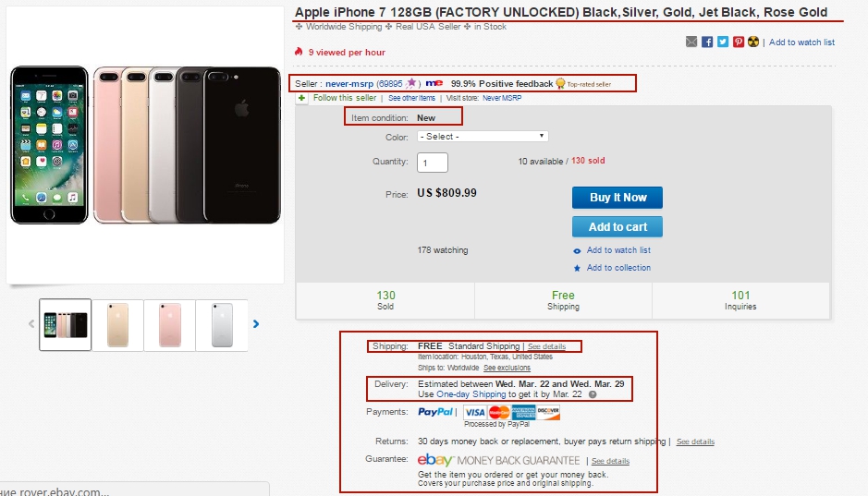
Task: Click the eye icon beside Add to watch list
Action: 577,251
